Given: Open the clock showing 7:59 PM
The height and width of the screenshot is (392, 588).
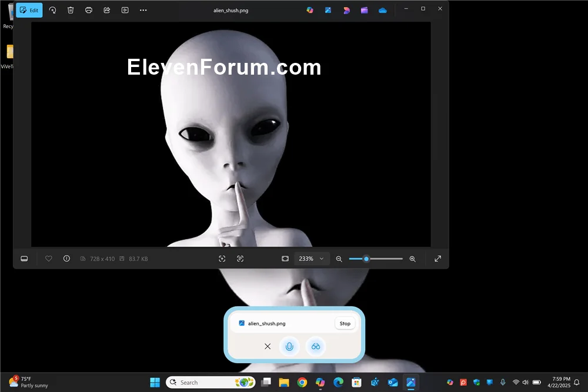Looking at the screenshot, I should tap(559, 382).
